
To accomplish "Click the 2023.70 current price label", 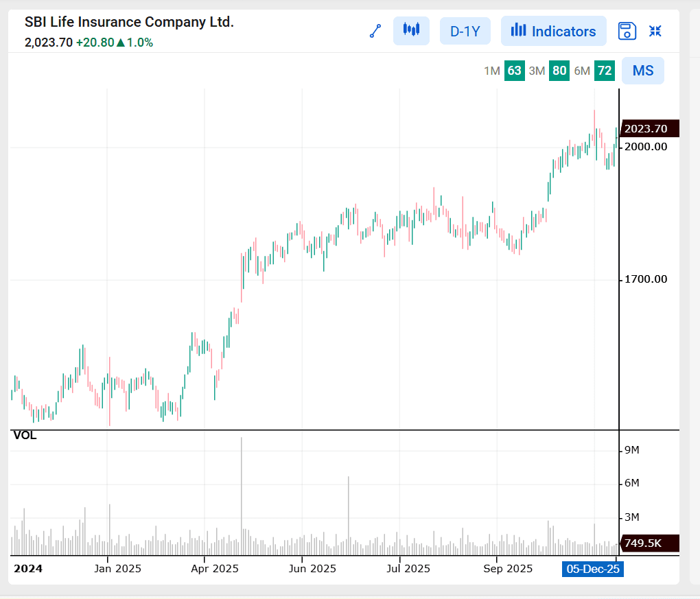I will [x=650, y=128].
